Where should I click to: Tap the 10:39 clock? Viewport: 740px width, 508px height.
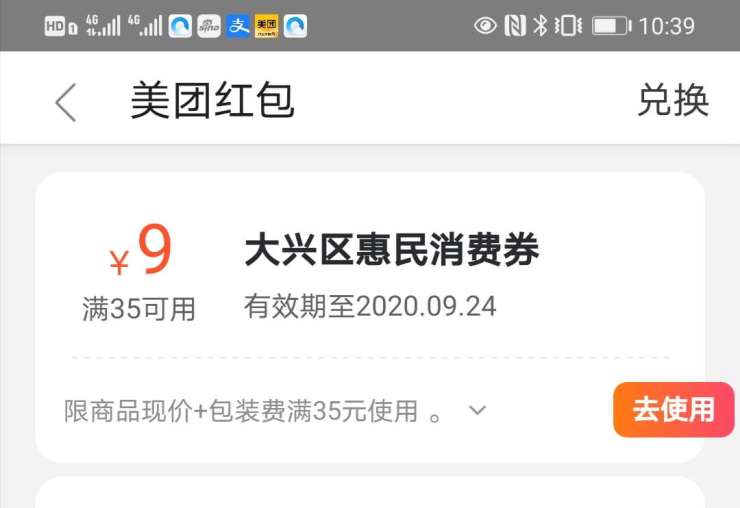pyautogui.click(x=667, y=26)
